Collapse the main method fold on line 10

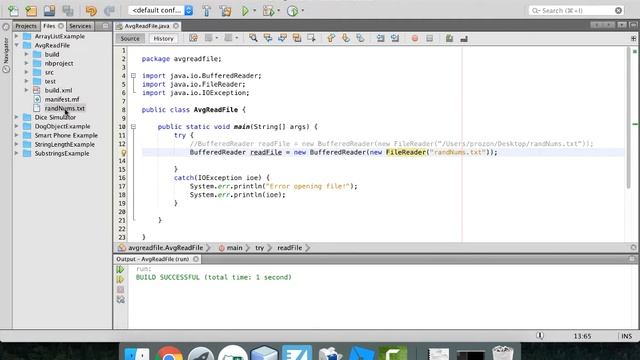pyautogui.click(x=133, y=127)
